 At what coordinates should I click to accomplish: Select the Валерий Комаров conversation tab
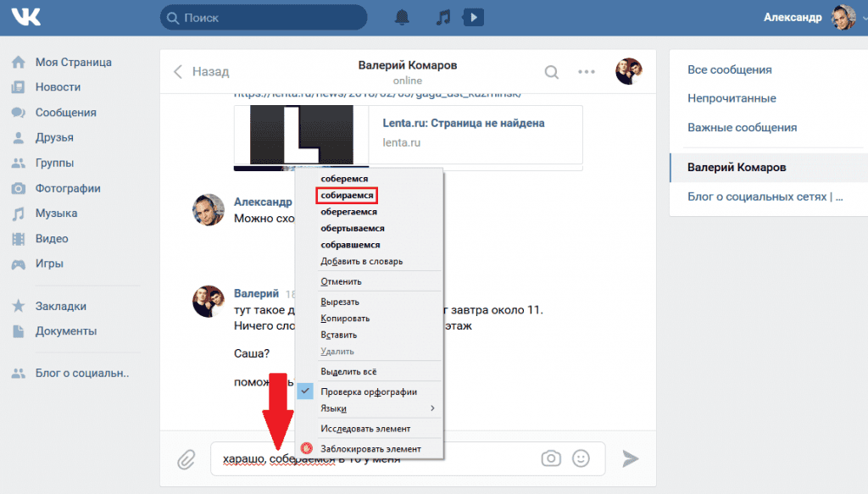[x=769, y=167]
